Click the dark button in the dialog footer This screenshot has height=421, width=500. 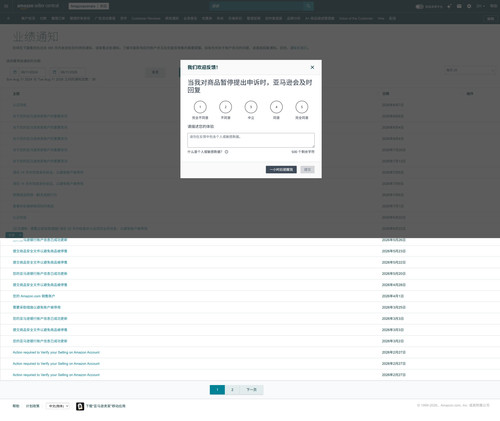281,170
